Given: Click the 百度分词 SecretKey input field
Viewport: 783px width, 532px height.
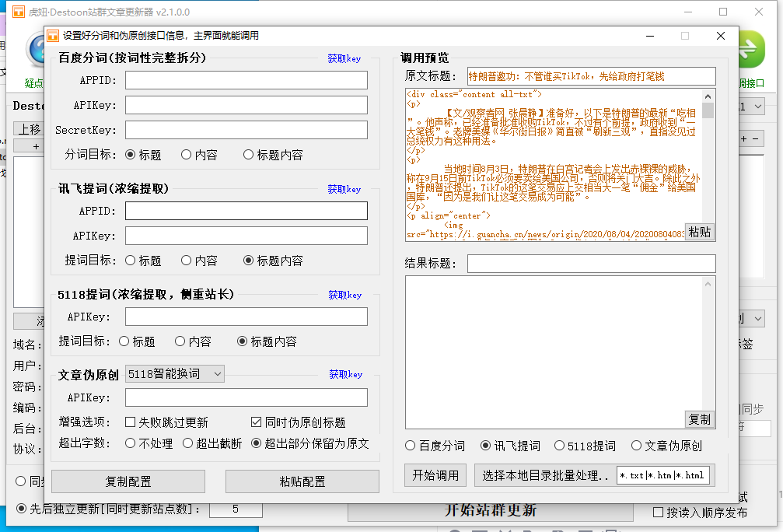Looking at the screenshot, I should click(x=246, y=130).
